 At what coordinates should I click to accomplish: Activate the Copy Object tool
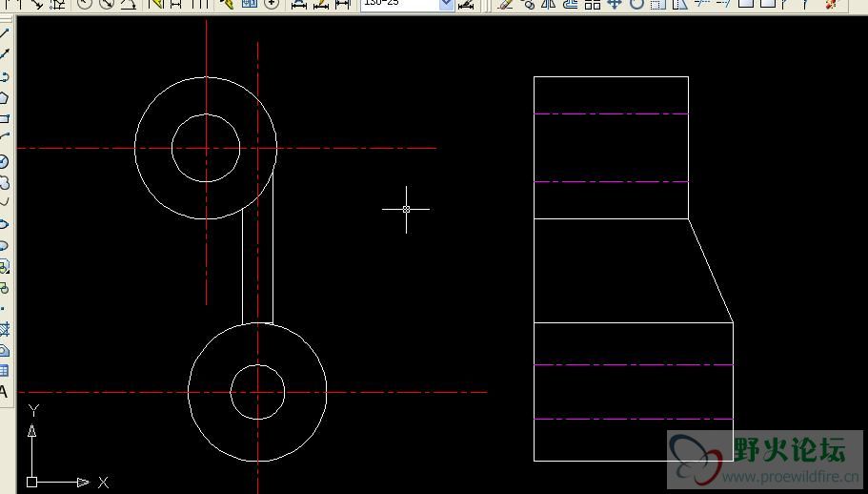(x=528, y=5)
